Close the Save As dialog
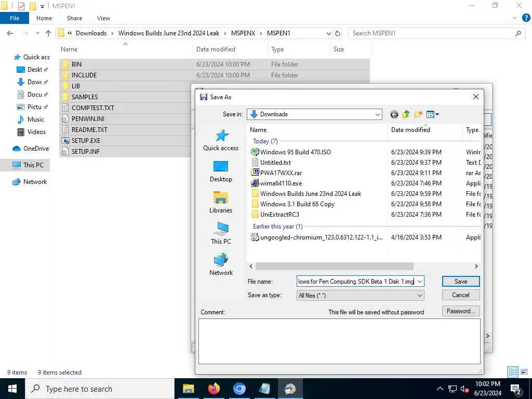Viewport: 532px width, 399px height. 476,97
